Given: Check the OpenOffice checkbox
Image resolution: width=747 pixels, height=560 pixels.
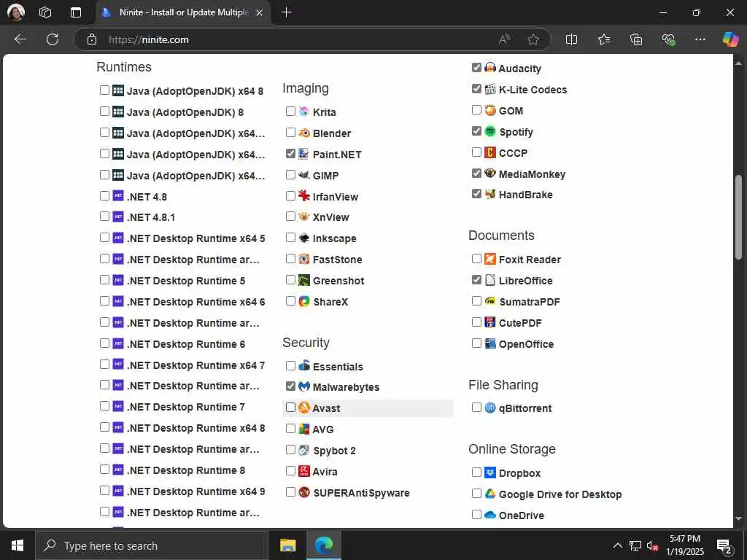Looking at the screenshot, I should (476, 343).
